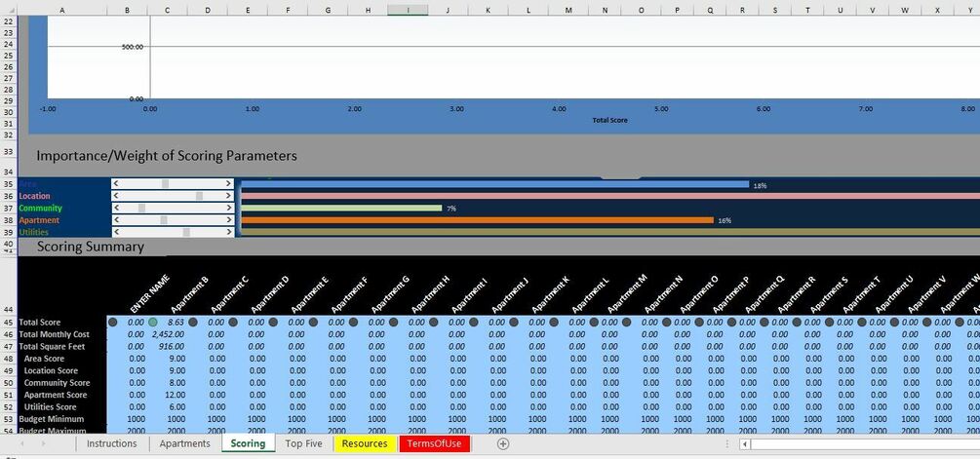This screenshot has height=459, width=980.
Task: Increase the Community weight with its right arrow
Action: 229,208
